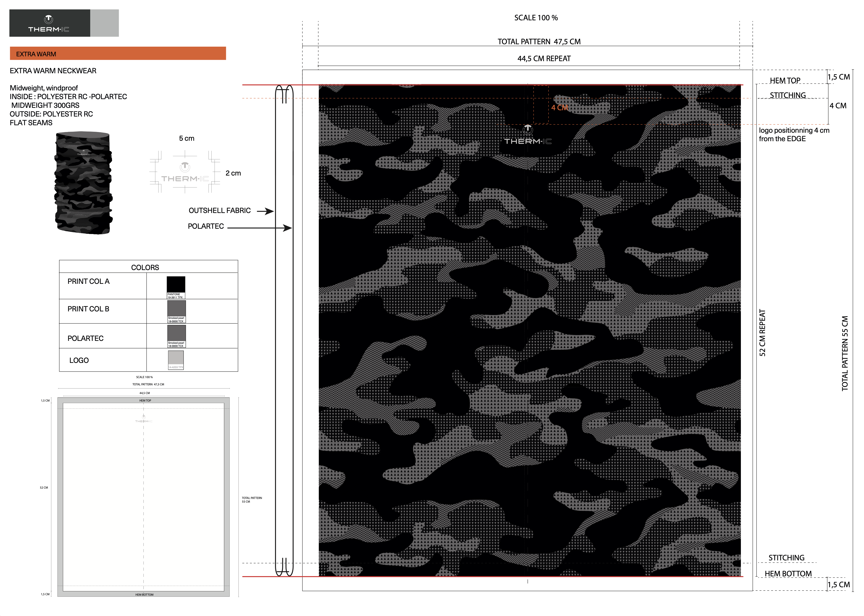864x616 pixels.
Task: Click the small blank pattern layout thumbnail
Action: click(143, 497)
